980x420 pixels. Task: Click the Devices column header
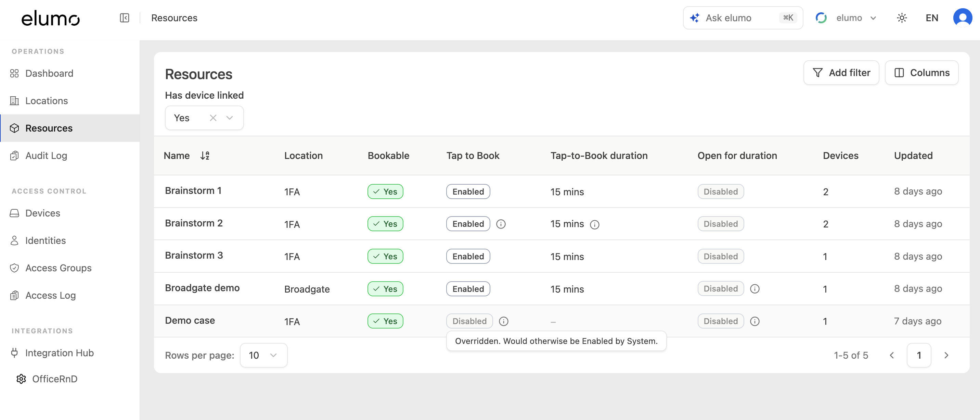840,156
